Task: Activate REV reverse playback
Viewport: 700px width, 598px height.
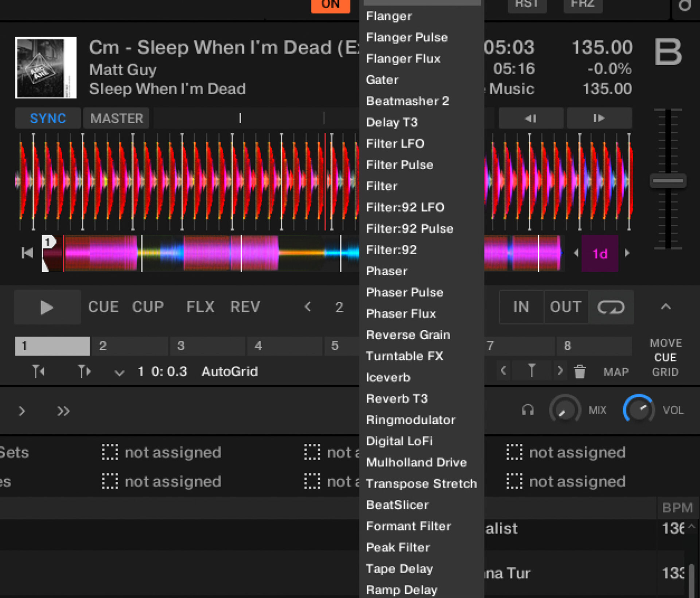Action: click(x=245, y=307)
